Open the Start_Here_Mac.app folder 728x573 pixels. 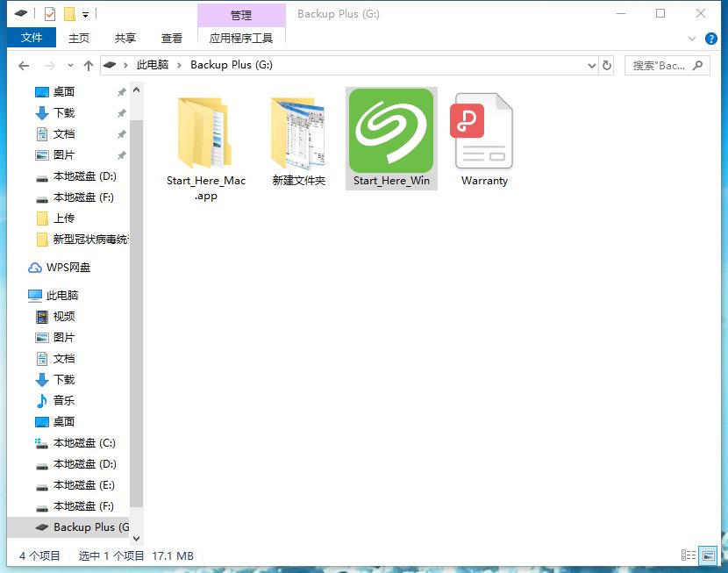pos(205,132)
